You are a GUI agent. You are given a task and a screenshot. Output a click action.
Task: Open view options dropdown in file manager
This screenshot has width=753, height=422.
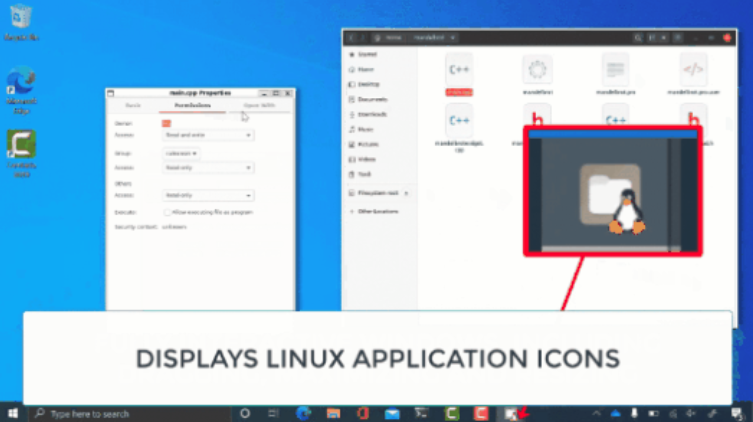tap(664, 37)
